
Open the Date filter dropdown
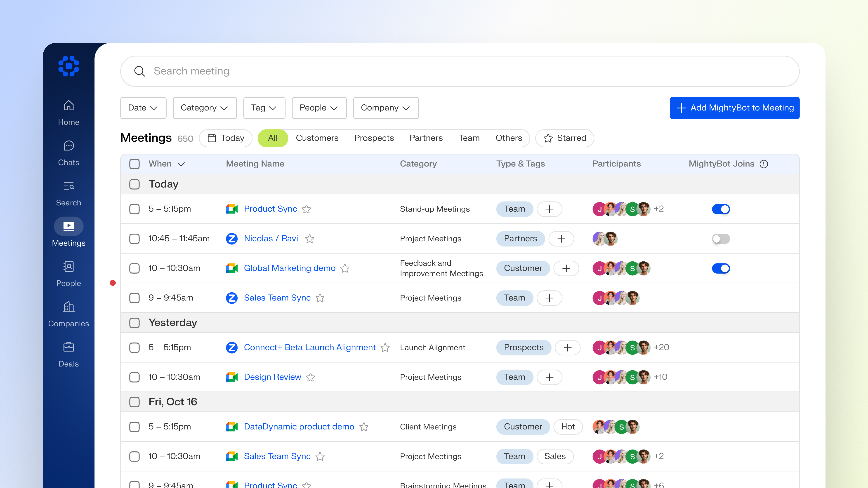click(143, 108)
